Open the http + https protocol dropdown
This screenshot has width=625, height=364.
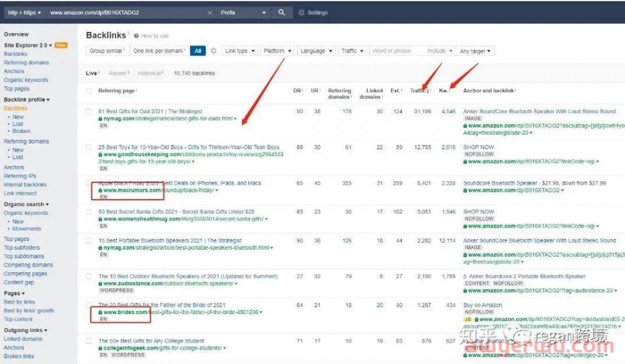pos(24,12)
